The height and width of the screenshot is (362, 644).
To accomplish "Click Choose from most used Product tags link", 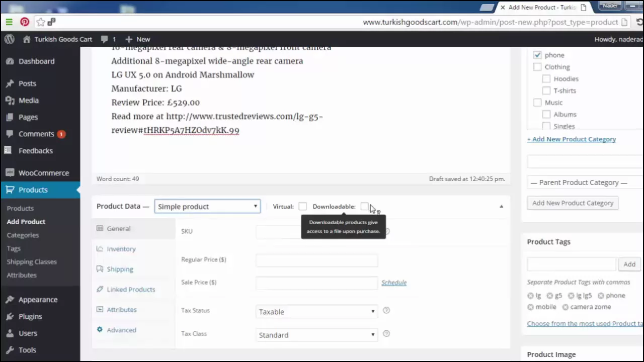I will (x=585, y=323).
